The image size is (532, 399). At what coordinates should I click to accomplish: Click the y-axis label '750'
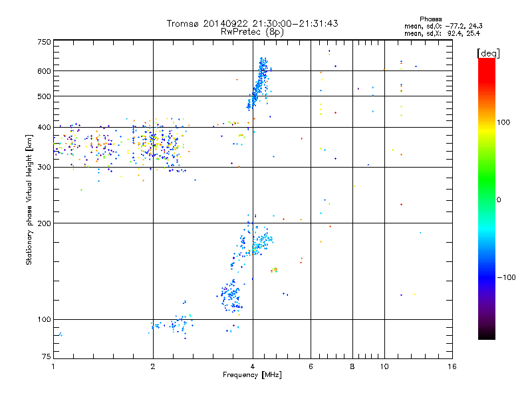pyautogui.click(x=45, y=42)
